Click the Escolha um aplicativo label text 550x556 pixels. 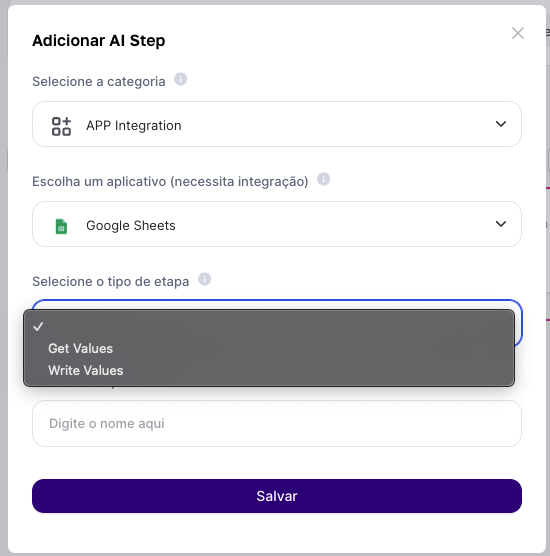pyautogui.click(x=170, y=182)
